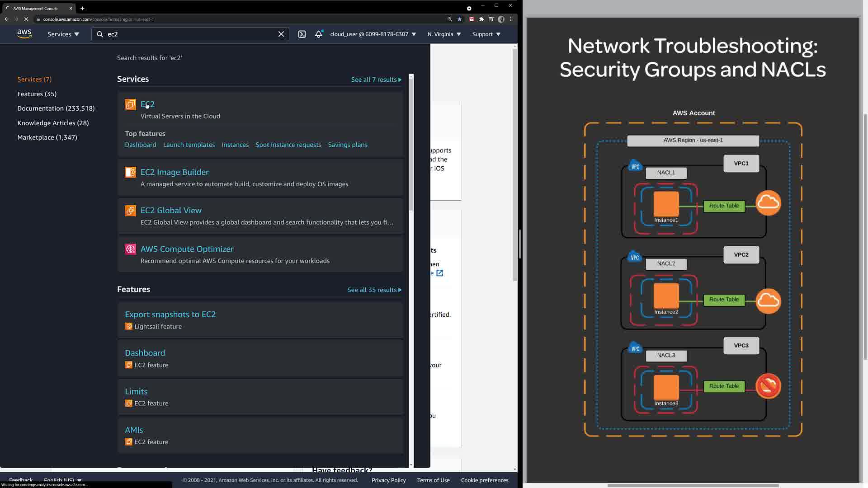Open AWS CloudShell icon in header

click(302, 34)
